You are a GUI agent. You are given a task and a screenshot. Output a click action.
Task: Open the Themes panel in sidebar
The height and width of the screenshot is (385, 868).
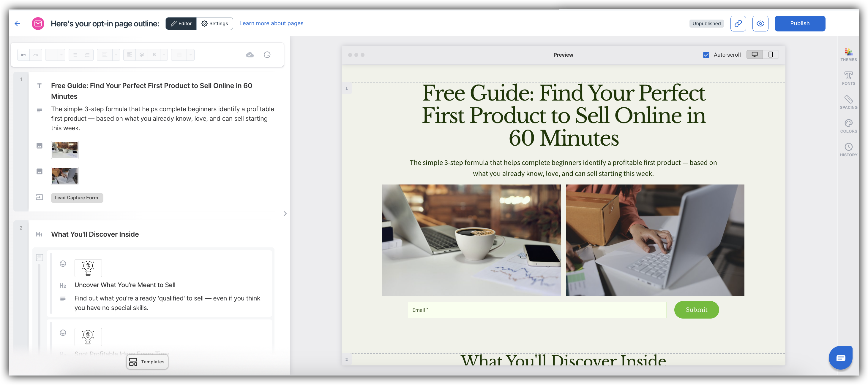[848, 55]
